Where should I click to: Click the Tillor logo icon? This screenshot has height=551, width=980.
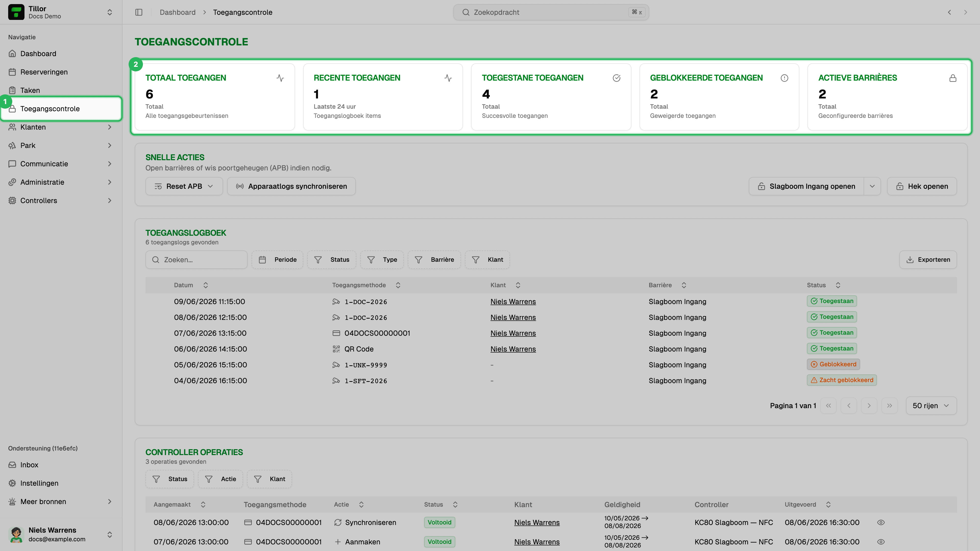(16, 12)
